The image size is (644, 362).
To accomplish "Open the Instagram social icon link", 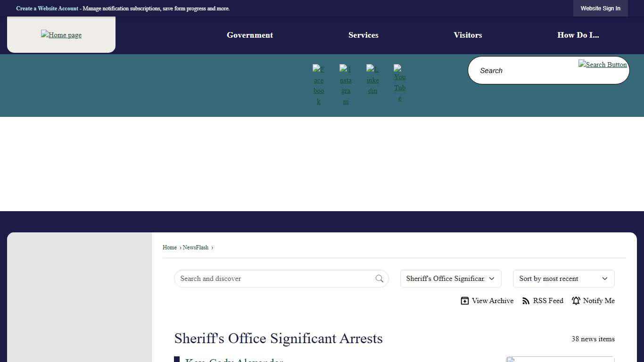I will point(346,85).
